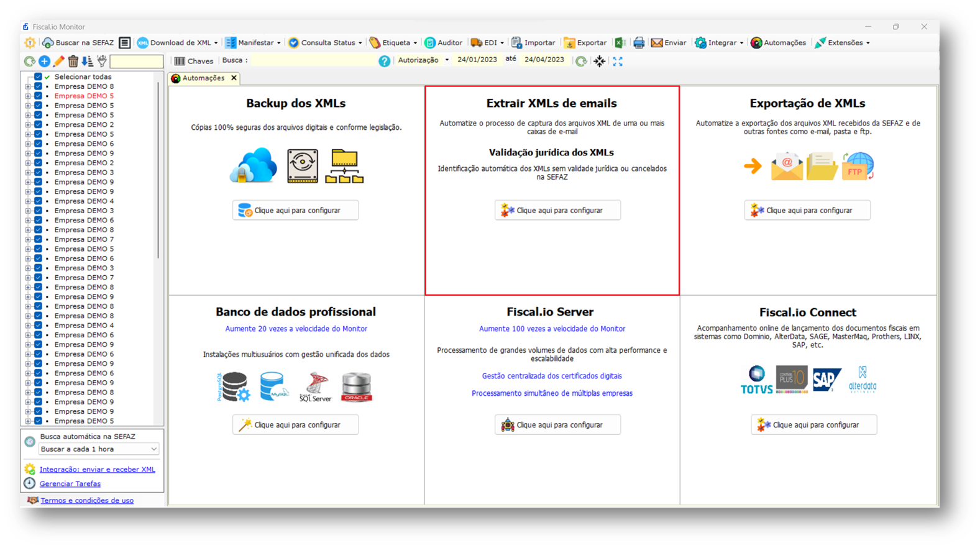This screenshot has height=548, width=980.
Task: Open Integração: enviar e receber XML link
Action: 98,470
